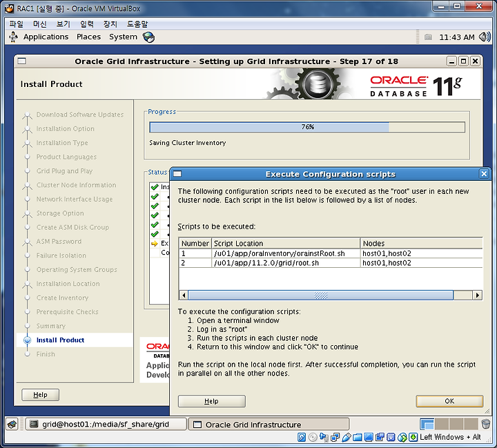Click scripts table scrollbar right arrow
Screen dimensions: 497x448
click(x=478, y=295)
